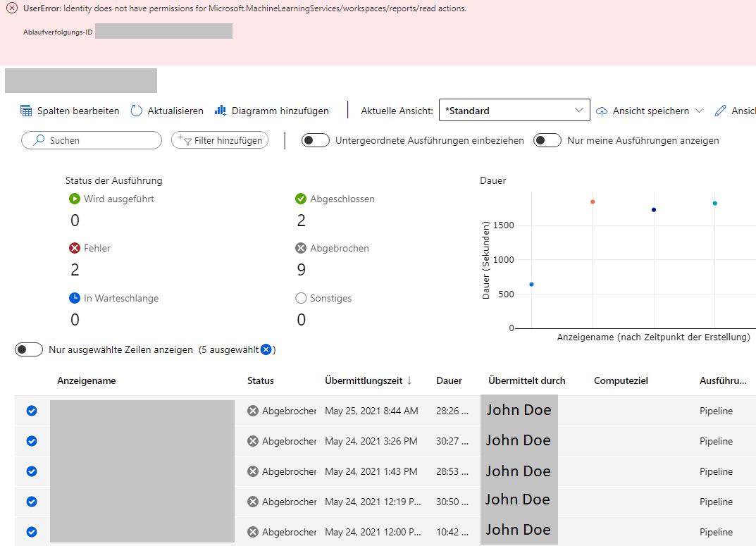
Task: Click the Sonstiges empty circle icon
Action: [301, 298]
